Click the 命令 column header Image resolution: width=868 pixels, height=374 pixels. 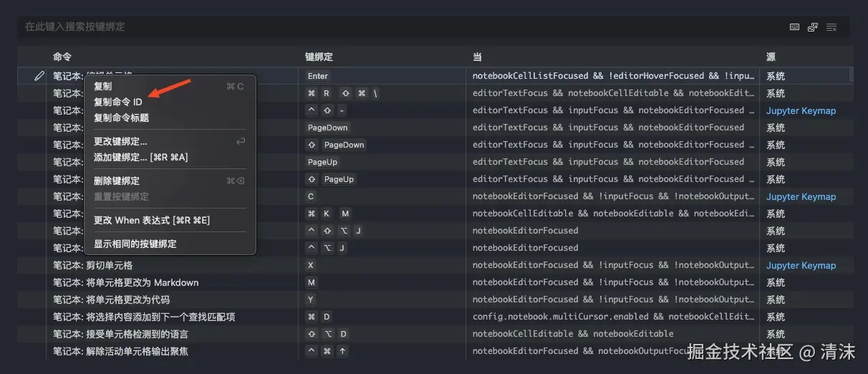tap(62, 57)
